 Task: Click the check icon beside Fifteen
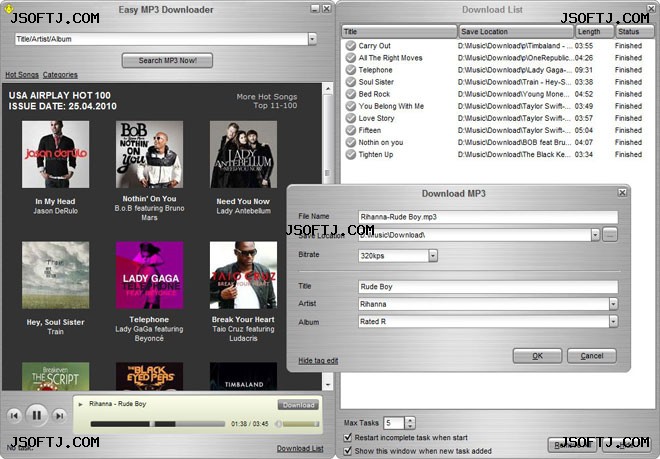351,130
